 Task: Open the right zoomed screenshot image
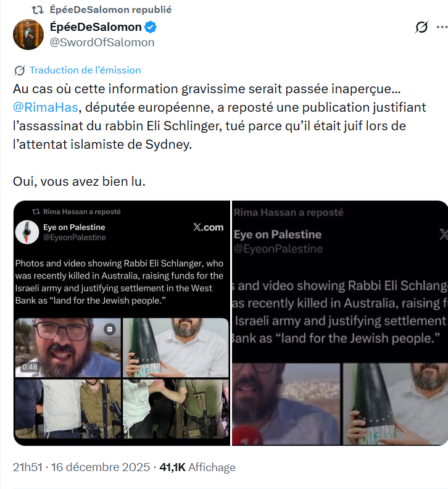[x=340, y=323]
